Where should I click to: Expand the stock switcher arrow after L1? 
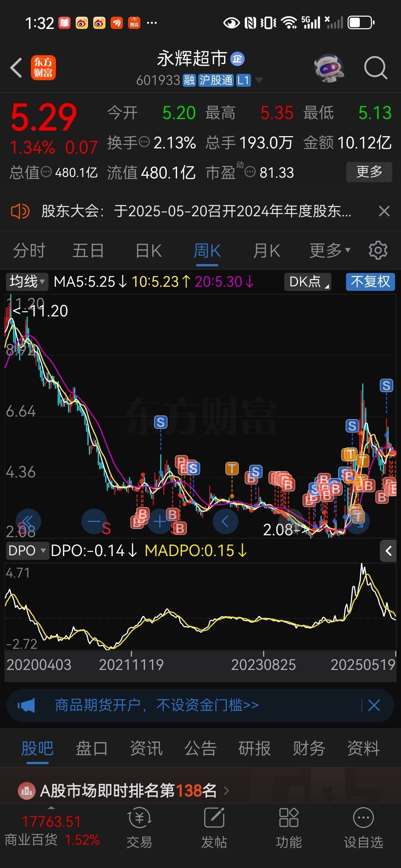pos(259,80)
